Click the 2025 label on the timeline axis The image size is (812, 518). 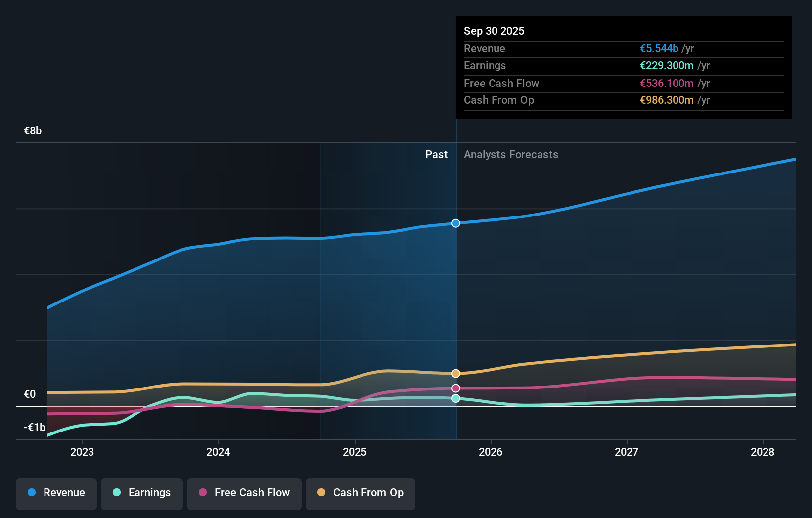(x=355, y=452)
